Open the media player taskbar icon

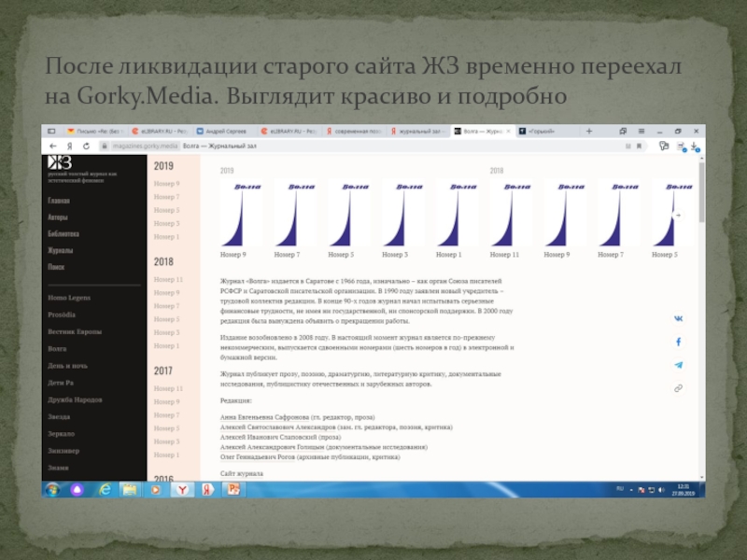(x=155, y=489)
